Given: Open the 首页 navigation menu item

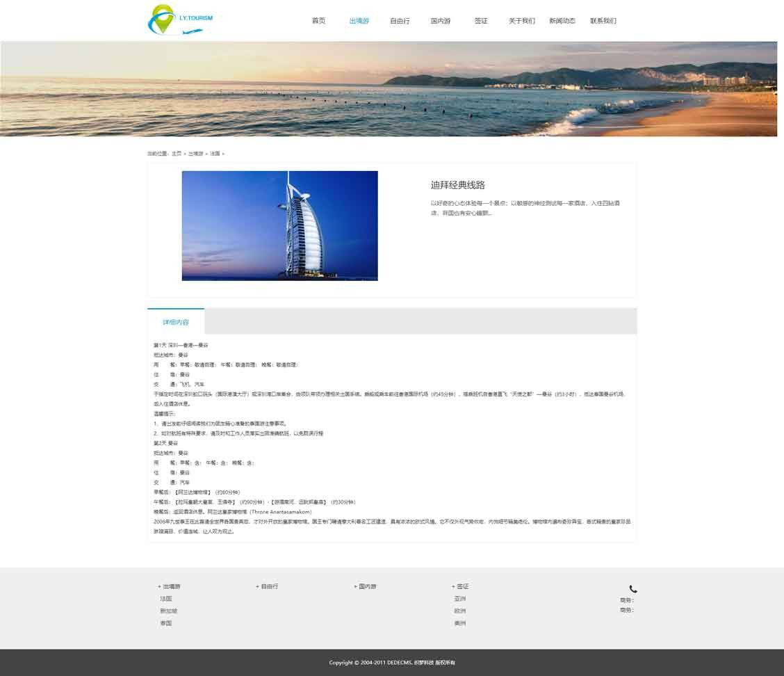Looking at the screenshot, I should [x=318, y=21].
